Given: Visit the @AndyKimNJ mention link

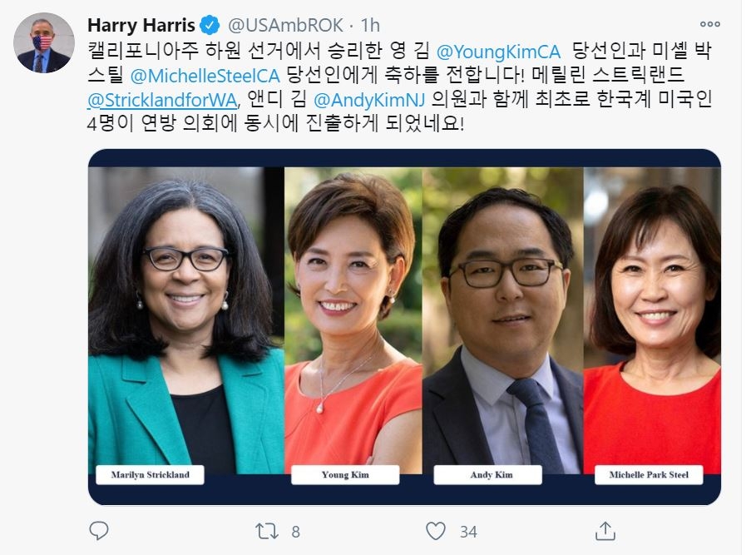Looking at the screenshot, I should click(x=368, y=100).
